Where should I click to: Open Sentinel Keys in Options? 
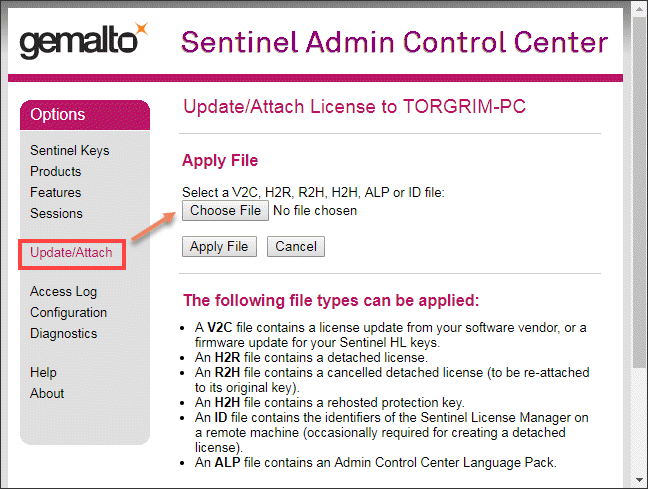pyautogui.click(x=69, y=150)
